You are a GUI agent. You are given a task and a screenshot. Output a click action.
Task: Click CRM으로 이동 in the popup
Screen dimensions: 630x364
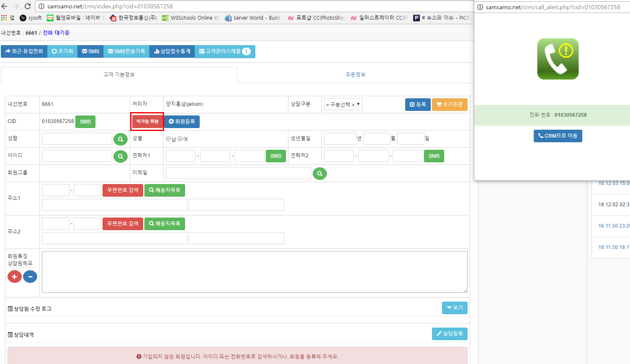[557, 136]
